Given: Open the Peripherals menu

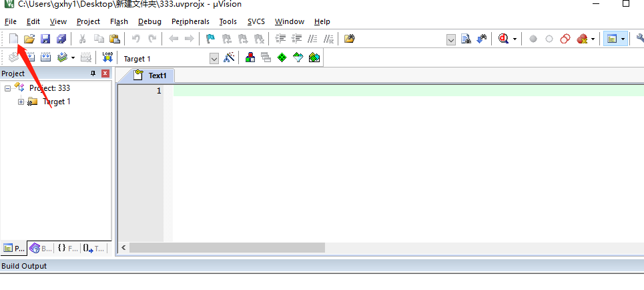Looking at the screenshot, I should coord(191,21).
